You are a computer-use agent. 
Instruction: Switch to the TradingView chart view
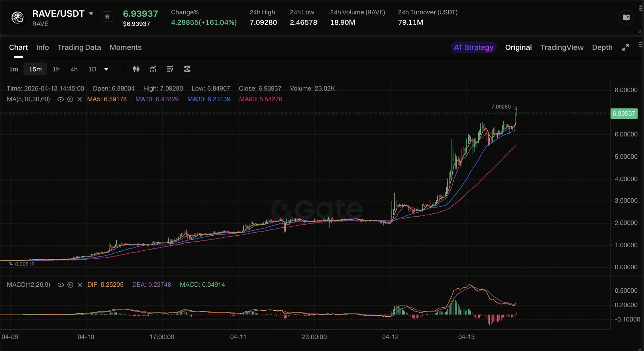pyautogui.click(x=562, y=47)
